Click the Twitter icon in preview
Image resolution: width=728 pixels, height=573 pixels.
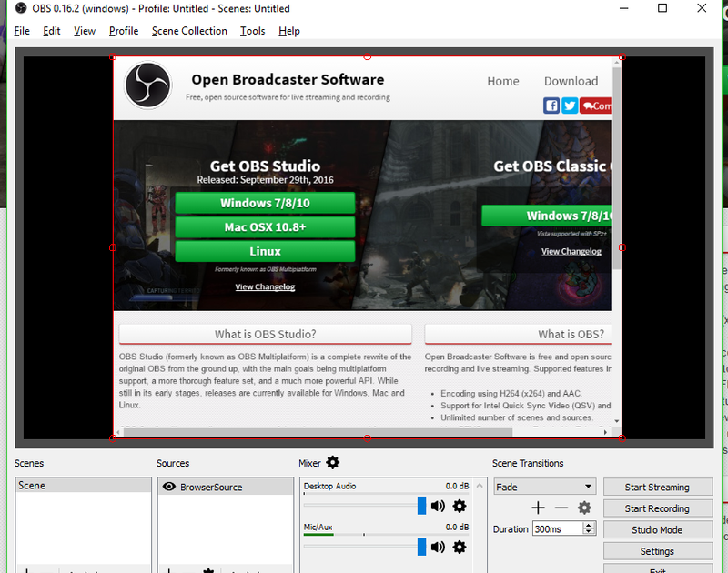click(570, 106)
